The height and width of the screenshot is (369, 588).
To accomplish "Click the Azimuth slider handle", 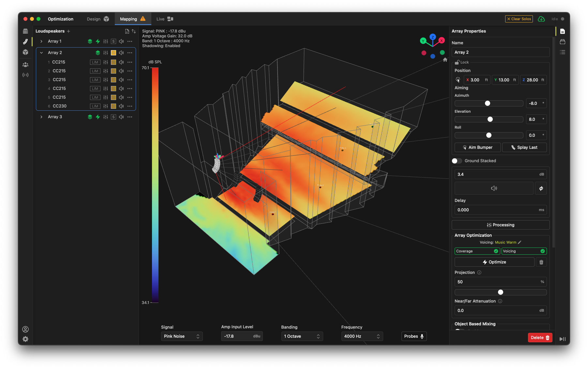I will coord(488,104).
